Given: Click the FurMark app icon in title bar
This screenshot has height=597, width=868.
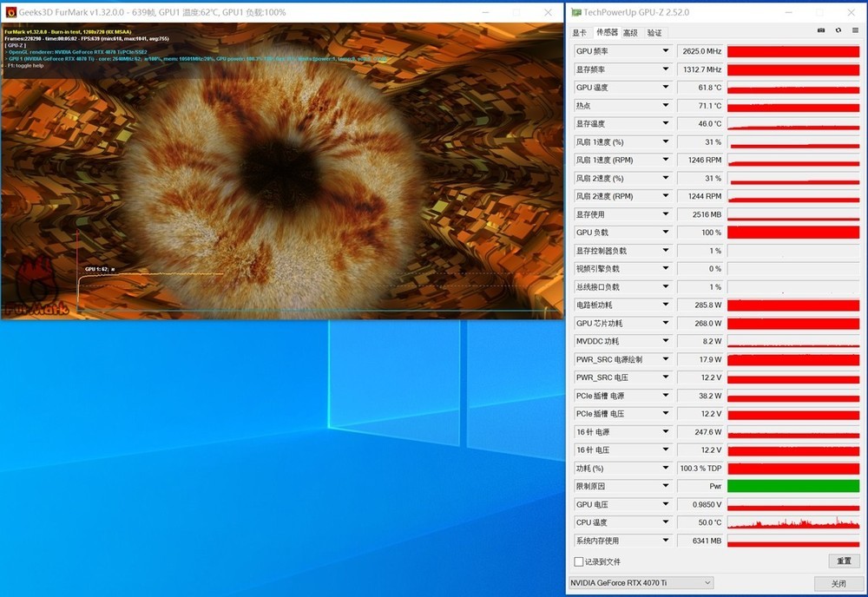Looking at the screenshot, I should (x=10, y=12).
